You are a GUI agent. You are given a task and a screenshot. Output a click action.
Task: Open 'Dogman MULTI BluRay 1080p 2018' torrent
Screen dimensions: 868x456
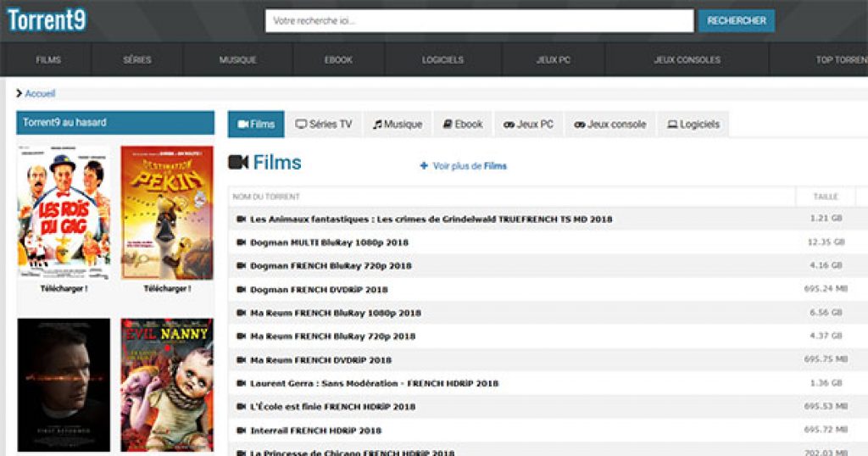point(330,242)
